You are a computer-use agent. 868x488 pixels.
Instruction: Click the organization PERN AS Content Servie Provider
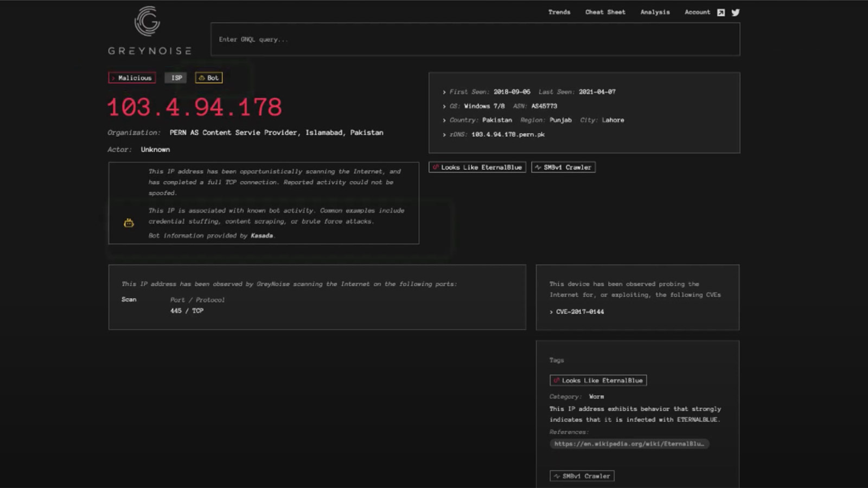(x=276, y=132)
